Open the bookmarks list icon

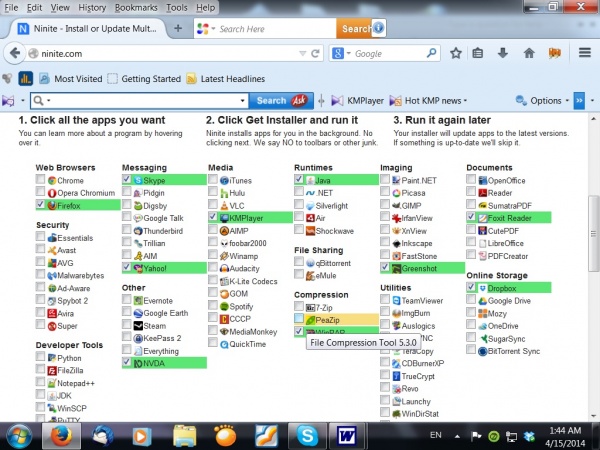[x=477, y=53]
